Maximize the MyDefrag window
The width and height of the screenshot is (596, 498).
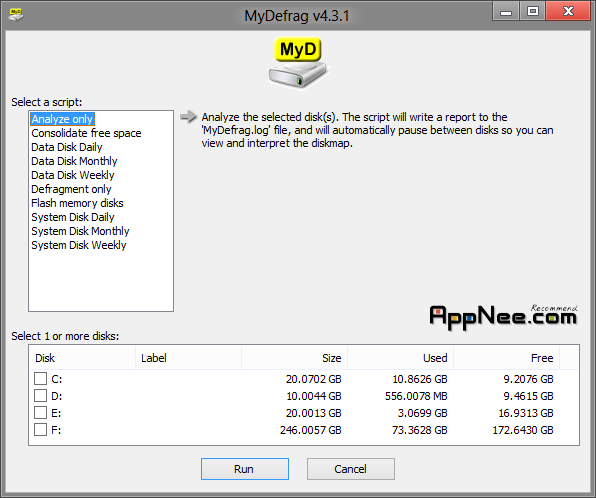pyautogui.click(x=533, y=11)
